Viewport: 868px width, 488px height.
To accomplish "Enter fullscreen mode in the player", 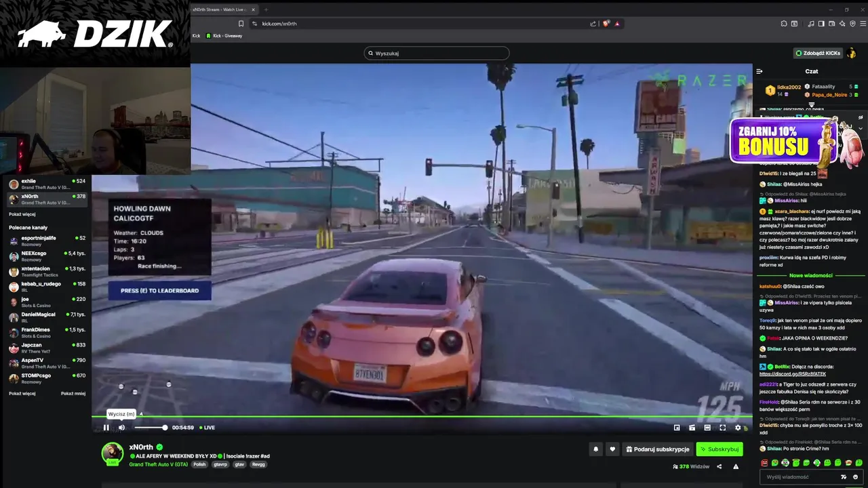I will [722, 428].
